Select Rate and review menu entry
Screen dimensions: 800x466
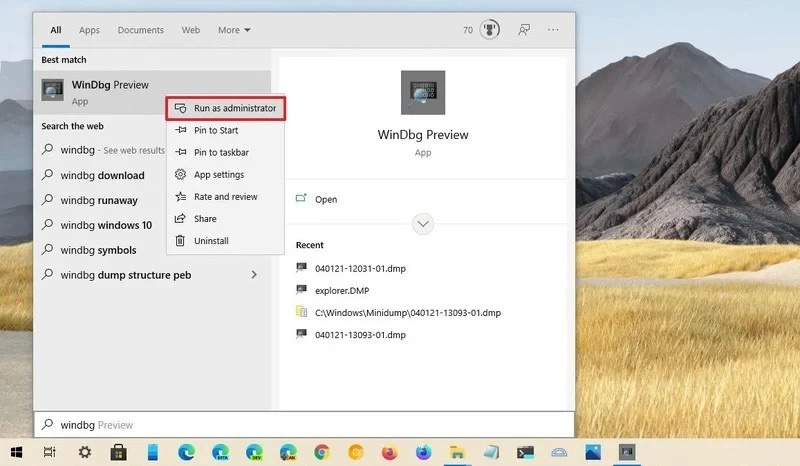(x=225, y=197)
